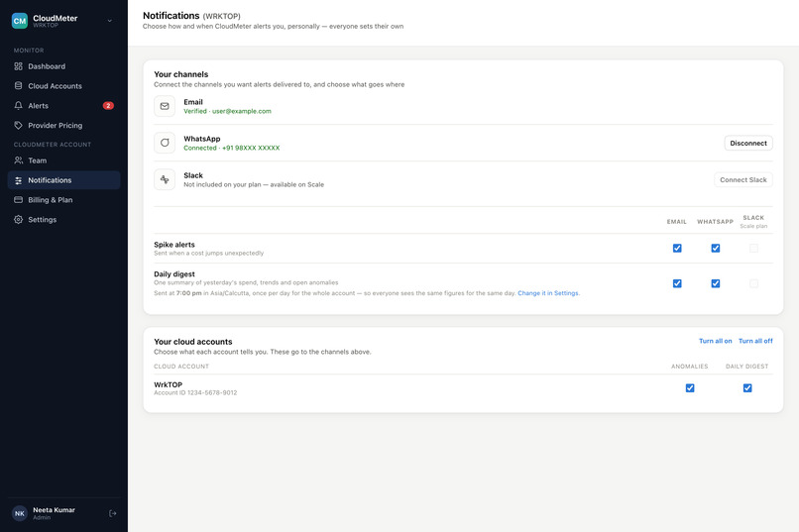Click the Dashboard grid icon
The image size is (799, 532).
pyautogui.click(x=19, y=66)
